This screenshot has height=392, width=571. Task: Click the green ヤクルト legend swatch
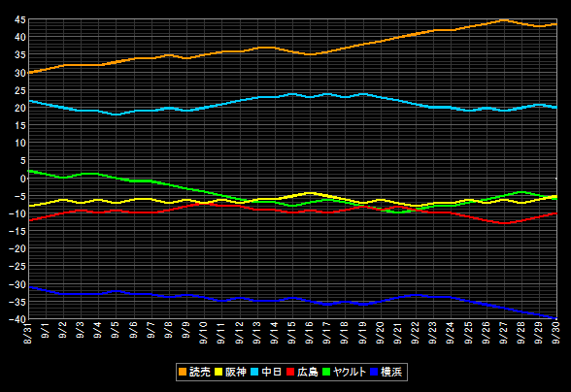click(326, 372)
